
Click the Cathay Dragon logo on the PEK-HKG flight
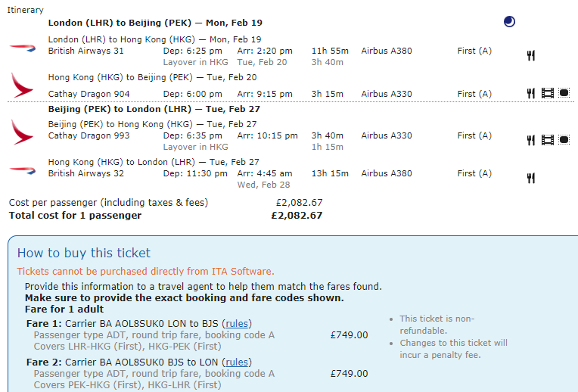point(22,132)
